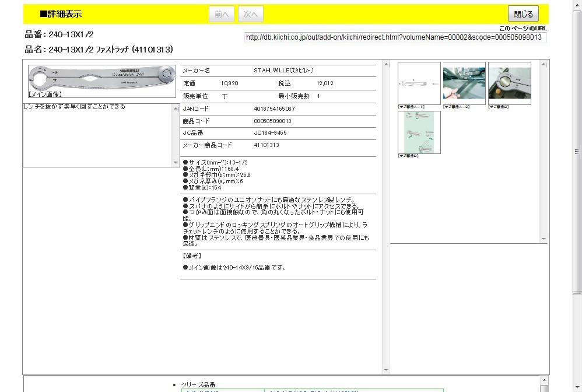
Task: Click the note メイン画像は240-14X9/16品番です。
Action: 234,268
